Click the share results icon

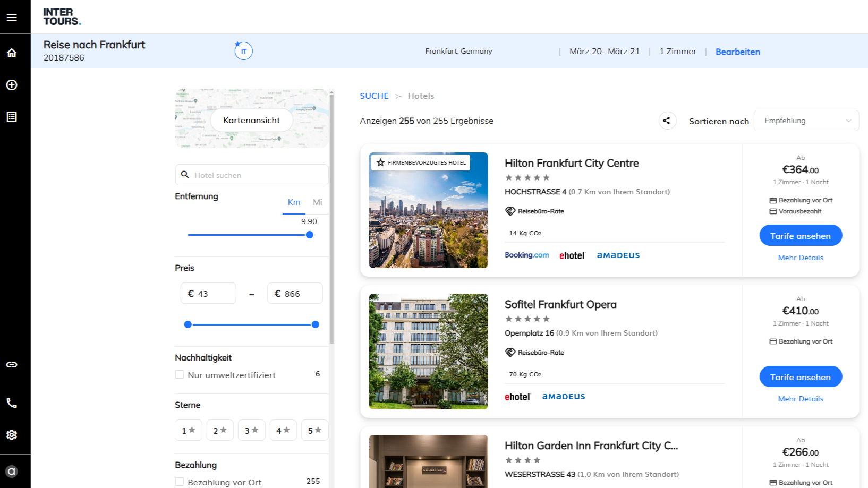pyautogui.click(x=667, y=121)
